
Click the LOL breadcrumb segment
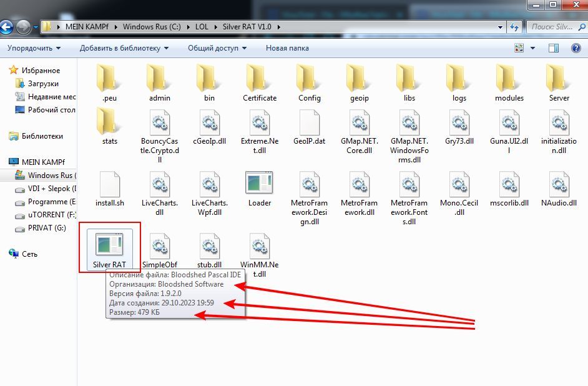202,27
